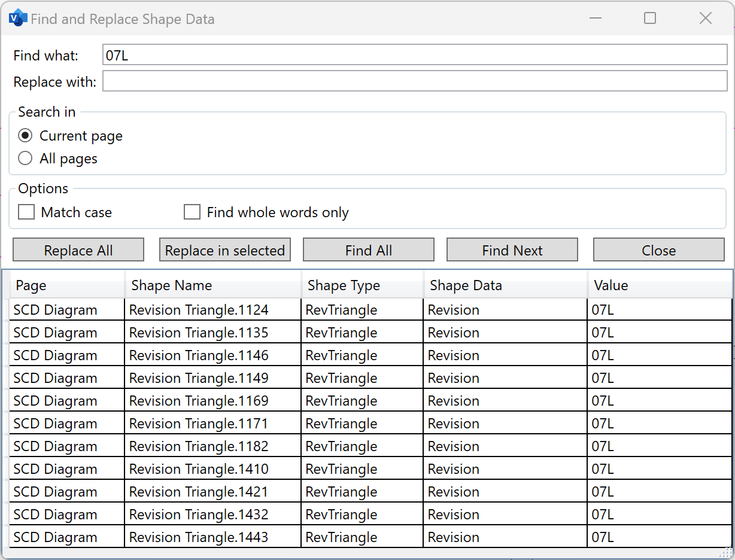Click the Close button

(x=659, y=250)
